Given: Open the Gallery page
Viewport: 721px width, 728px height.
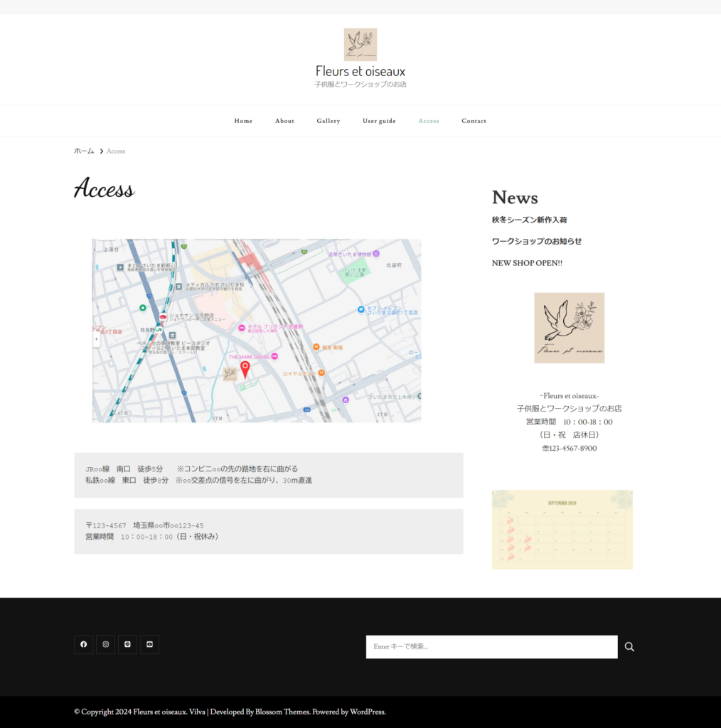Looking at the screenshot, I should (328, 121).
